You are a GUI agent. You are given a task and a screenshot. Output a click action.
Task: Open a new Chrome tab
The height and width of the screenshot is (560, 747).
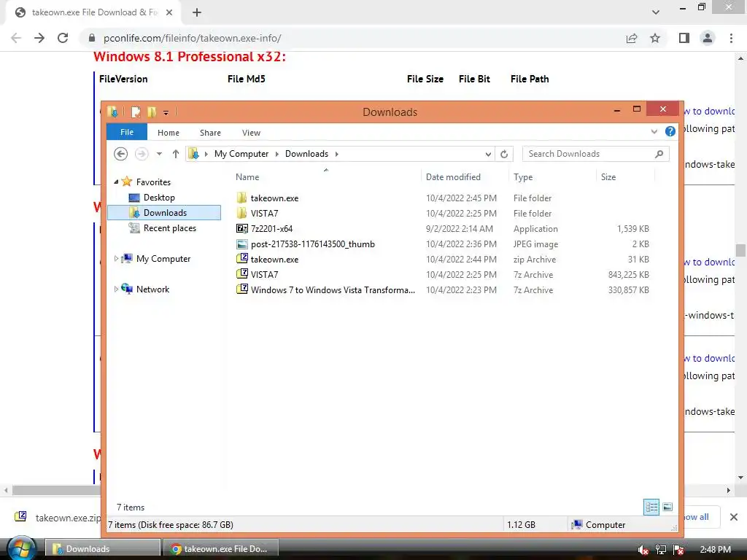(197, 12)
